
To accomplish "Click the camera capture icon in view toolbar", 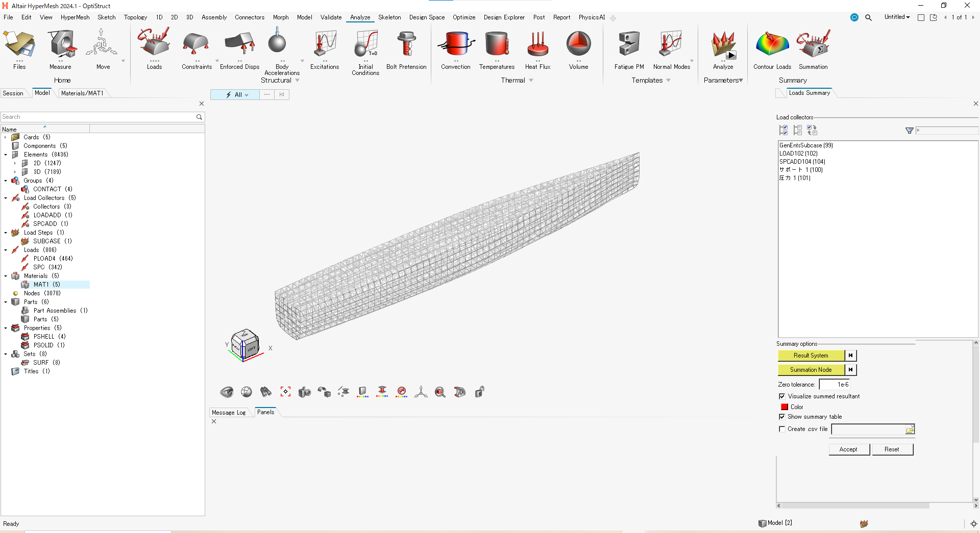I will (x=305, y=392).
